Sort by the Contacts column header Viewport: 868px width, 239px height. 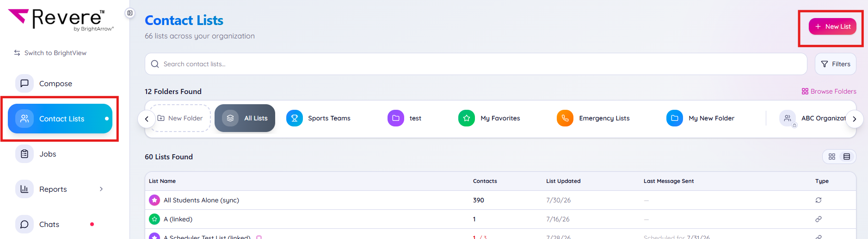485,181
